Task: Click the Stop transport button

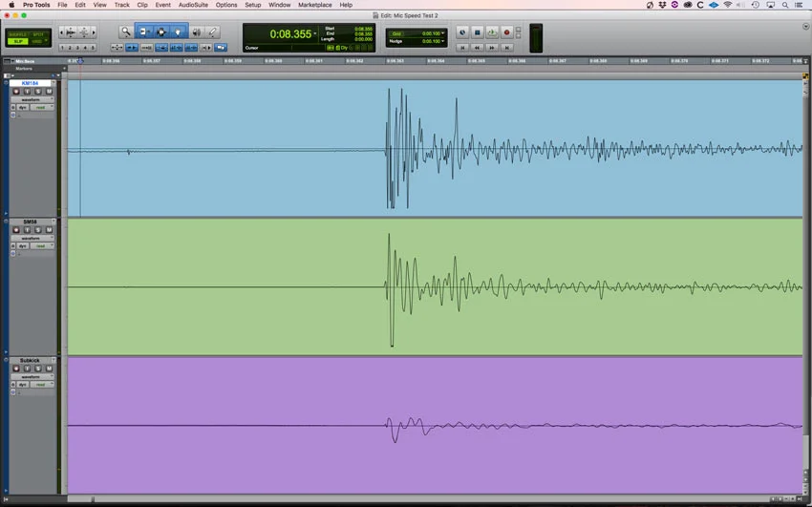Action: pos(477,32)
